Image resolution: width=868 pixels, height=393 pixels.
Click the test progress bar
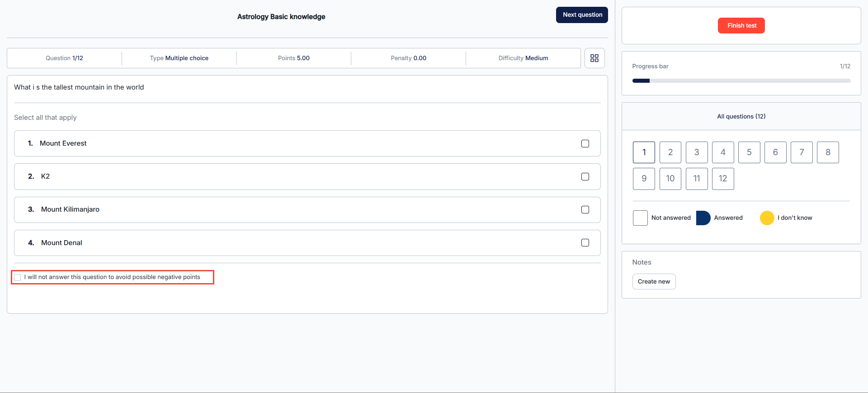click(741, 81)
